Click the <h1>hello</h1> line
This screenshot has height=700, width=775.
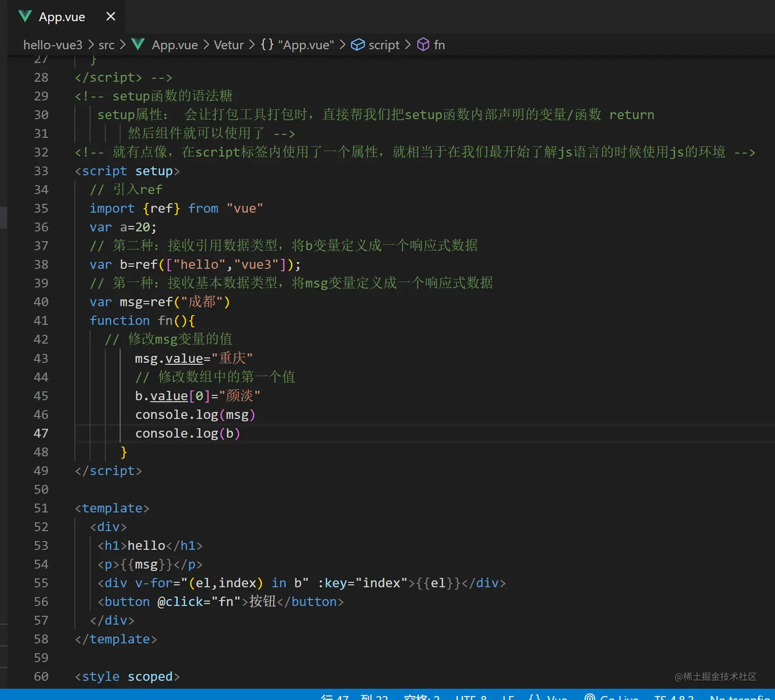[150, 546]
